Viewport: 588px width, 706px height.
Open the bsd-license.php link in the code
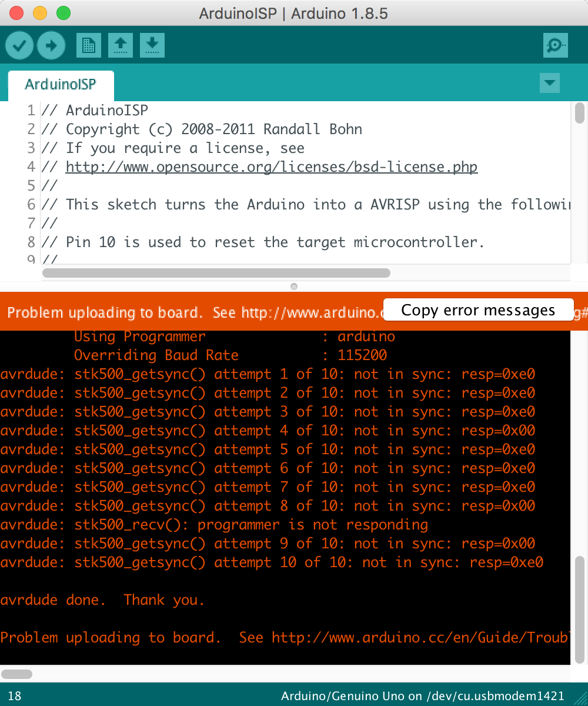(271, 167)
